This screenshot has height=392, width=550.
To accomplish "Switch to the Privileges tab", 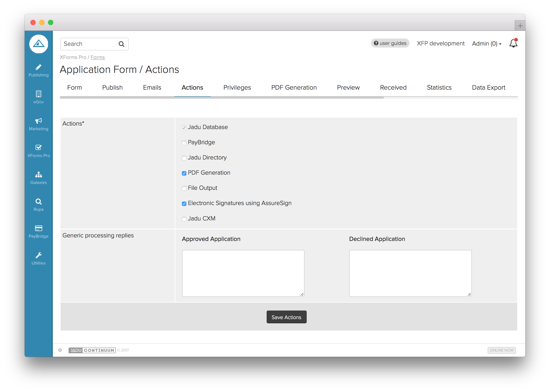I will point(237,88).
